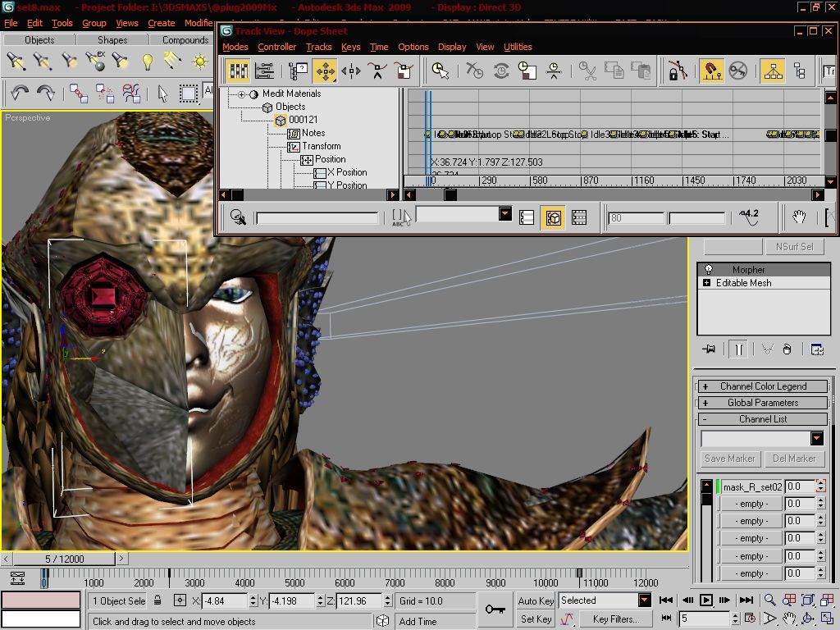Open the Key Filters dialog
This screenshot has height=630, width=840.
click(x=616, y=619)
